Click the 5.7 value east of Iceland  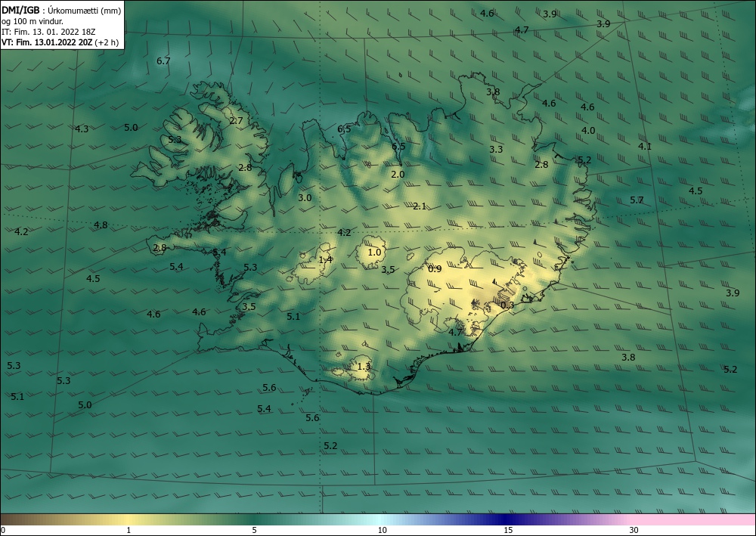pos(637,200)
